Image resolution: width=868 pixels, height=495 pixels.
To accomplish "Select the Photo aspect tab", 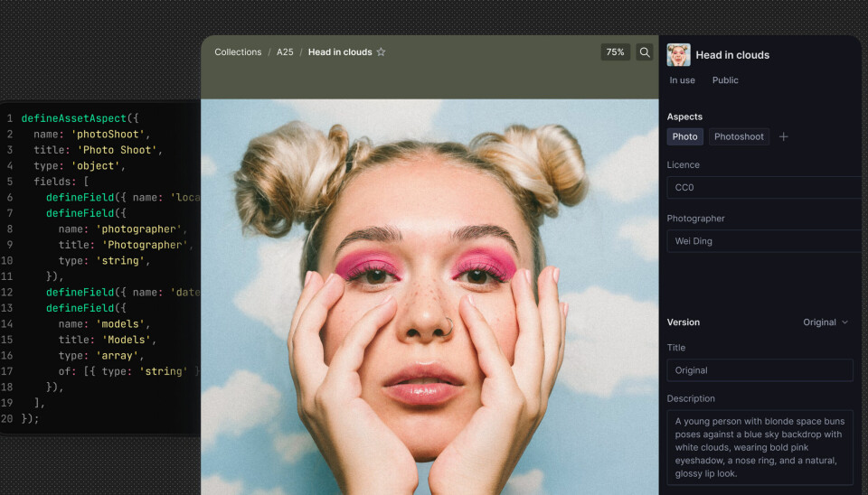I will (x=684, y=136).
